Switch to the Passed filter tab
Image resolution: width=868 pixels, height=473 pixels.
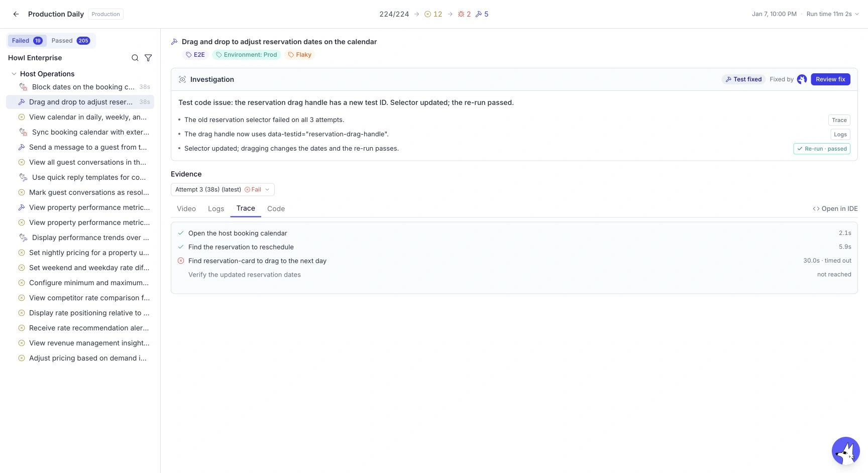(x=70, y=41)
